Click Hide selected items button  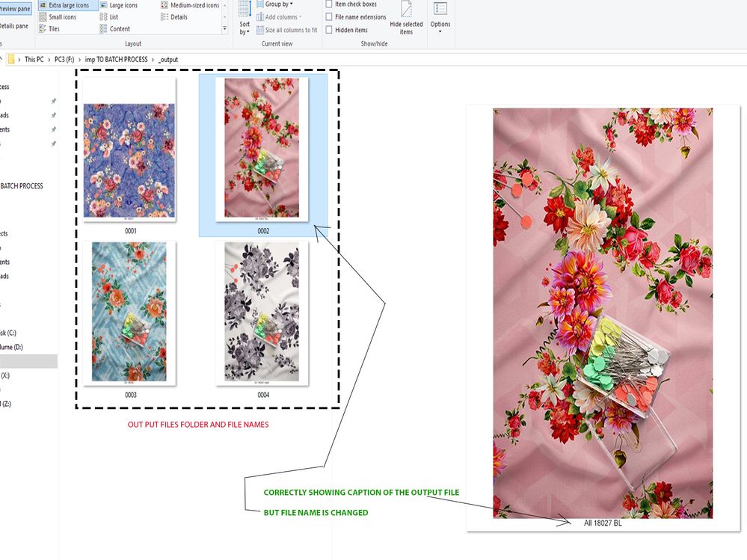coord(406,18)
